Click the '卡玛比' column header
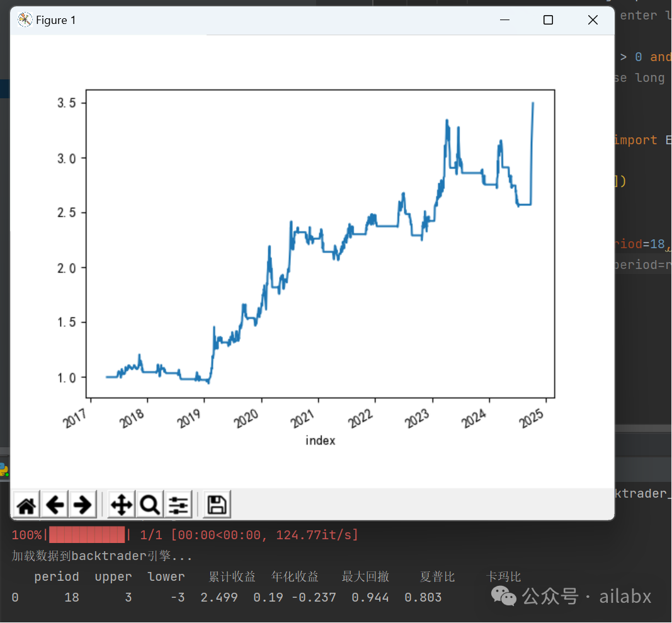This screenshot has height=623, width=672. point(504,576)
